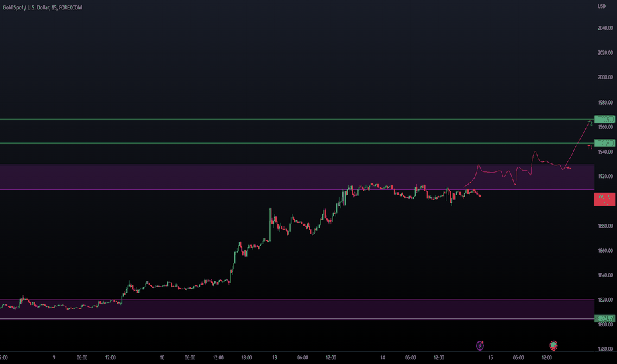Click the 1880.00 price axis label
Image resolution: width=617 pixels, height=364 pixels.
605,226
